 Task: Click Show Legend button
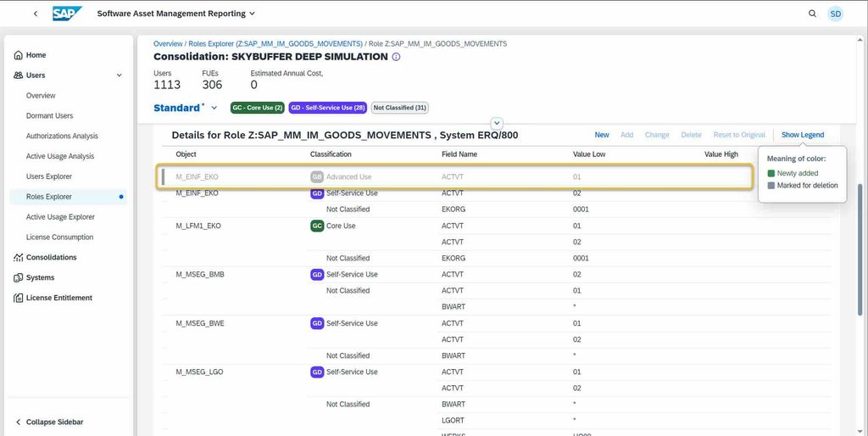[x=803, y=135]
